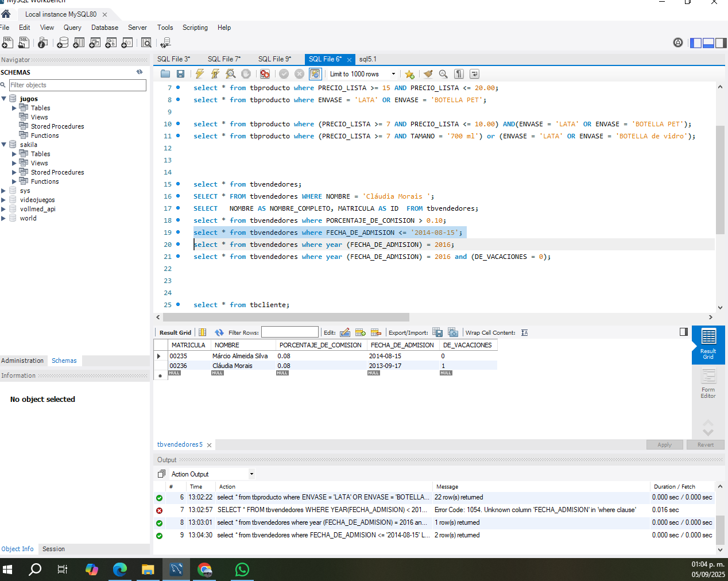Image resolution: width=728 pixels, height=581 pixels.
Task: Open SQL script file in new tab
Action: [x=24, y=42]
